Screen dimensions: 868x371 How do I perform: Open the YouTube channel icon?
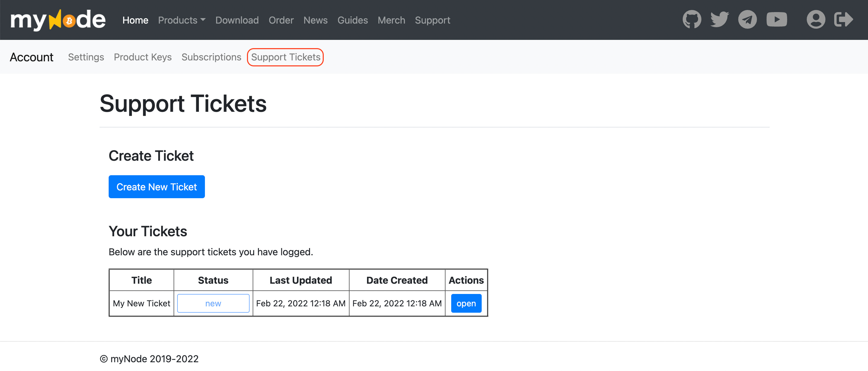click(x=777, y=19)
